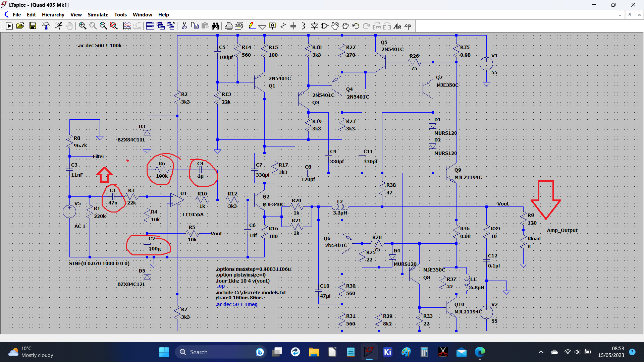The image size is (644, 362).
Task: Open the weather widget showing 10°C
Action: pos(31,352)
